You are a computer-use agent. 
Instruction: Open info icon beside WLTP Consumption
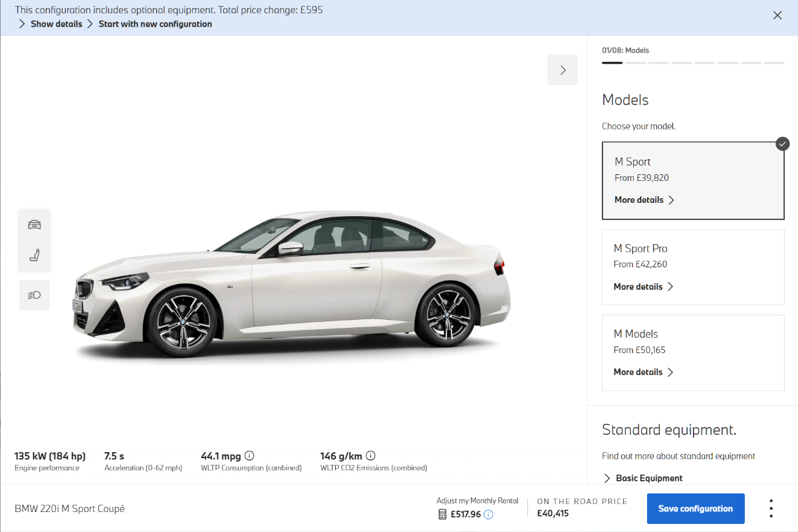249,456
